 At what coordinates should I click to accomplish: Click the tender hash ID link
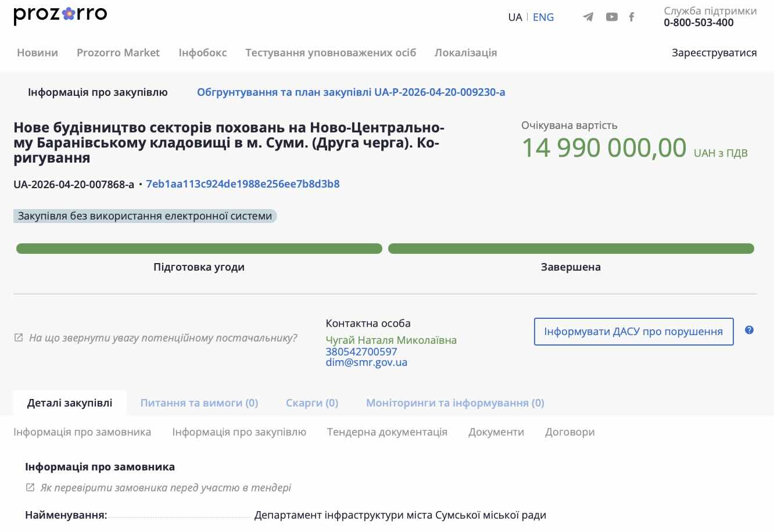[242, 184]
